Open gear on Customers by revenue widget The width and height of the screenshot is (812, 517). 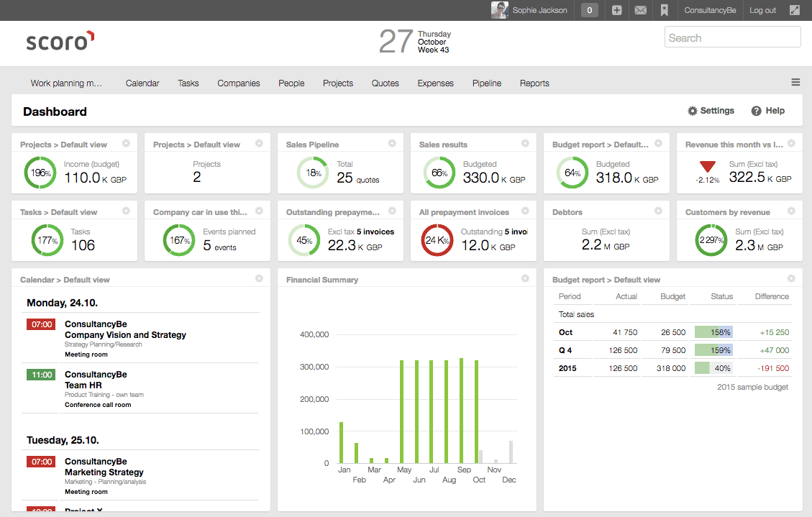tap(791, 211)
